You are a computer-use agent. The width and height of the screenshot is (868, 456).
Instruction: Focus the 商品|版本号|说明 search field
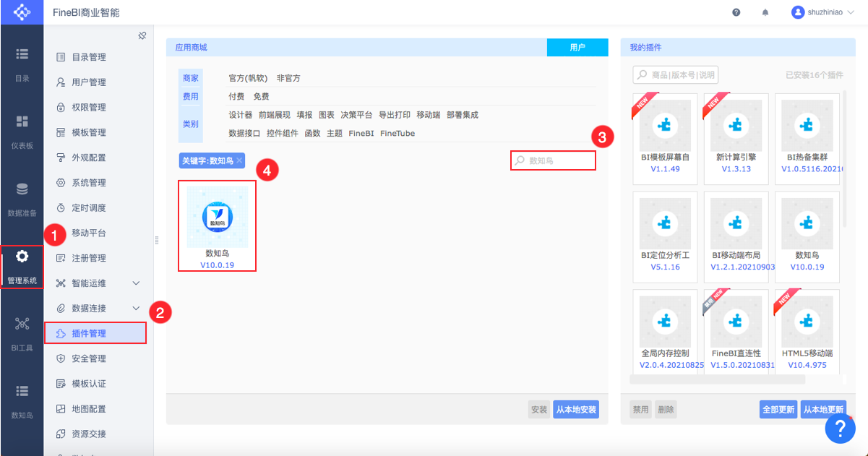[676, 75]
